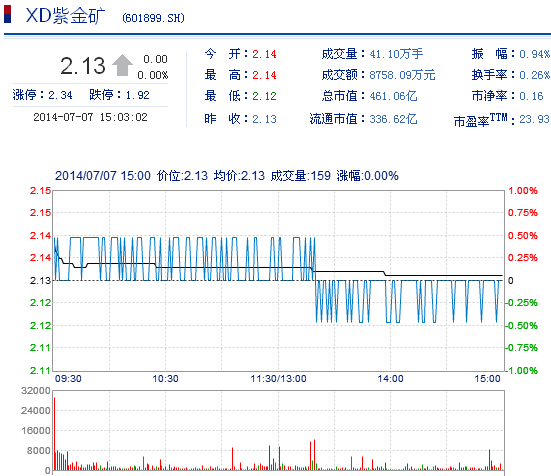Viewport: 551px width, 476px height.
Task: Click the 市盈率TTM value 23.93
Action: 534,119
